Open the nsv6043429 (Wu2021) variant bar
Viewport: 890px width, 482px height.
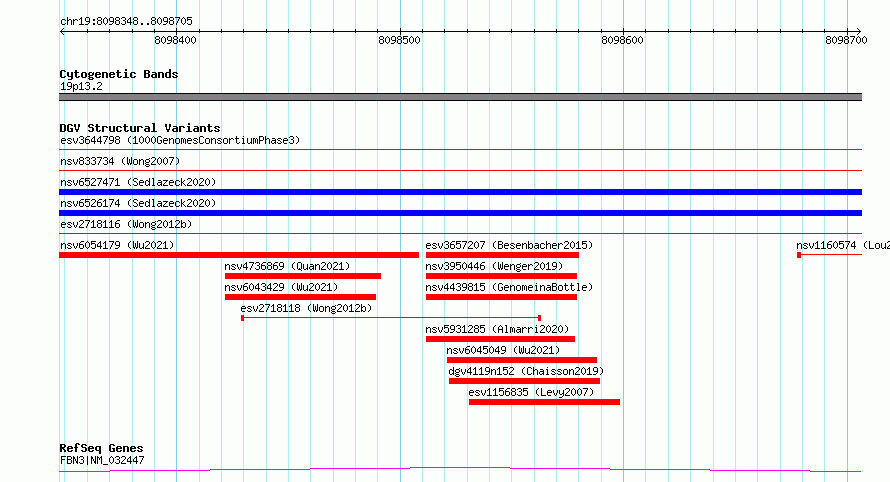(x=300, y=297)
